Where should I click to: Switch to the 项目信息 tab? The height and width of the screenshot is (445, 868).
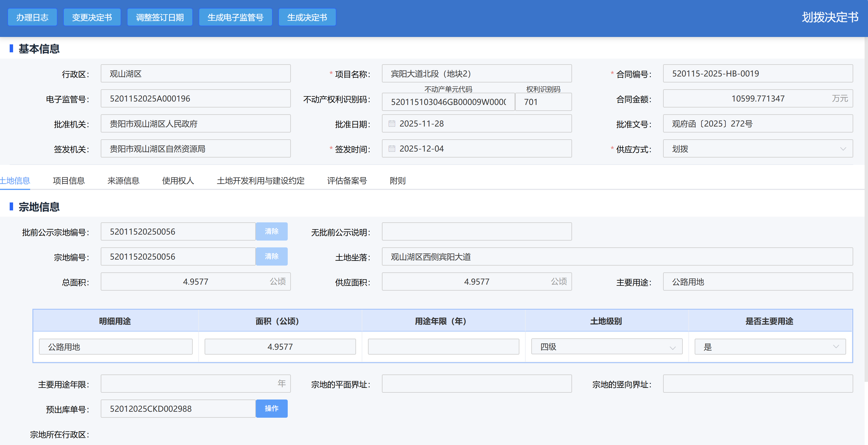pyautogui.click(x=69, y=181)
